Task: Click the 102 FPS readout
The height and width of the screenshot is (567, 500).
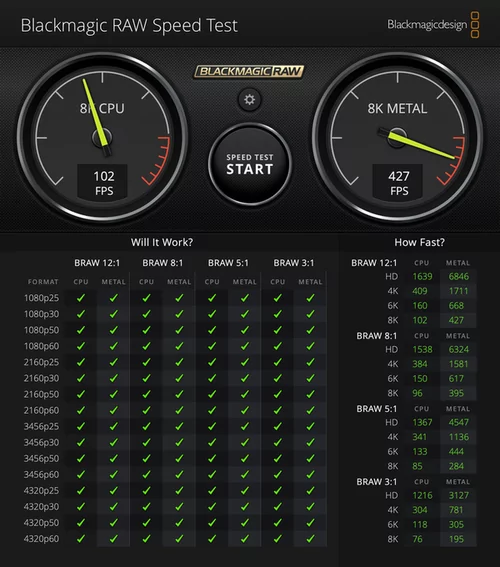Action: coord(104,183)
